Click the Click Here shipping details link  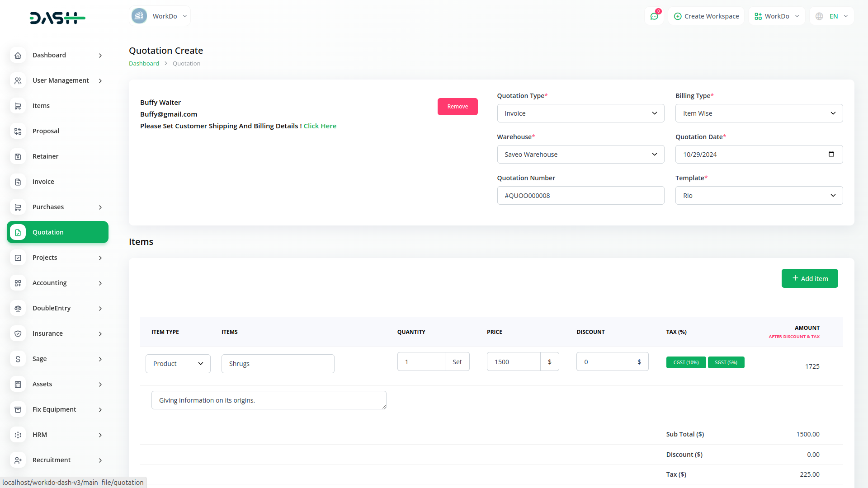click(x=320, y=126)
